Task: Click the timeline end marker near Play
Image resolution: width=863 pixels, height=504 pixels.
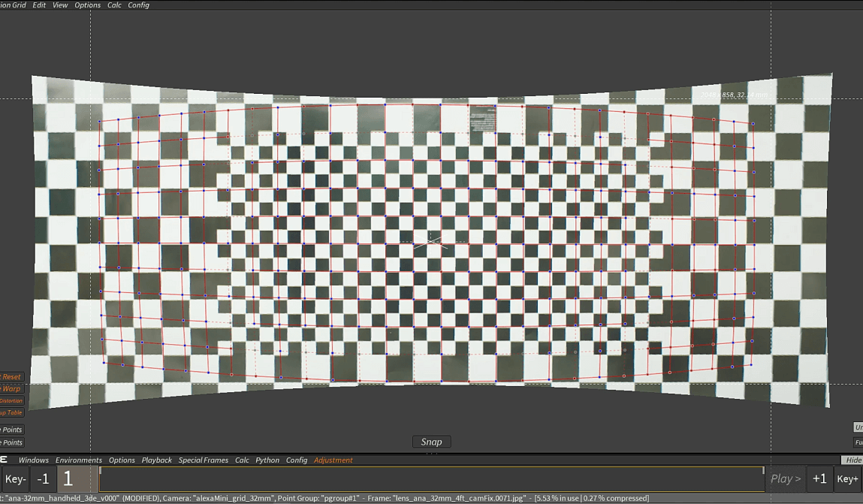Action: (x=763, y=470)
